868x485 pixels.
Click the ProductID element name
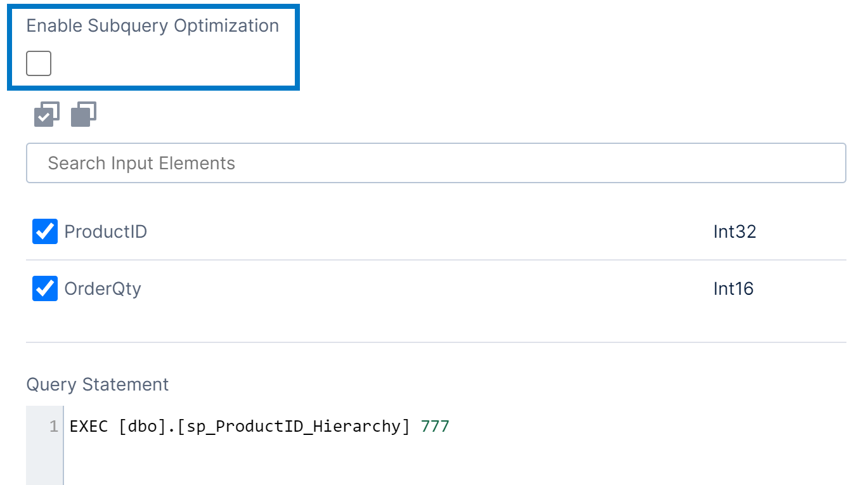point(106,232)
